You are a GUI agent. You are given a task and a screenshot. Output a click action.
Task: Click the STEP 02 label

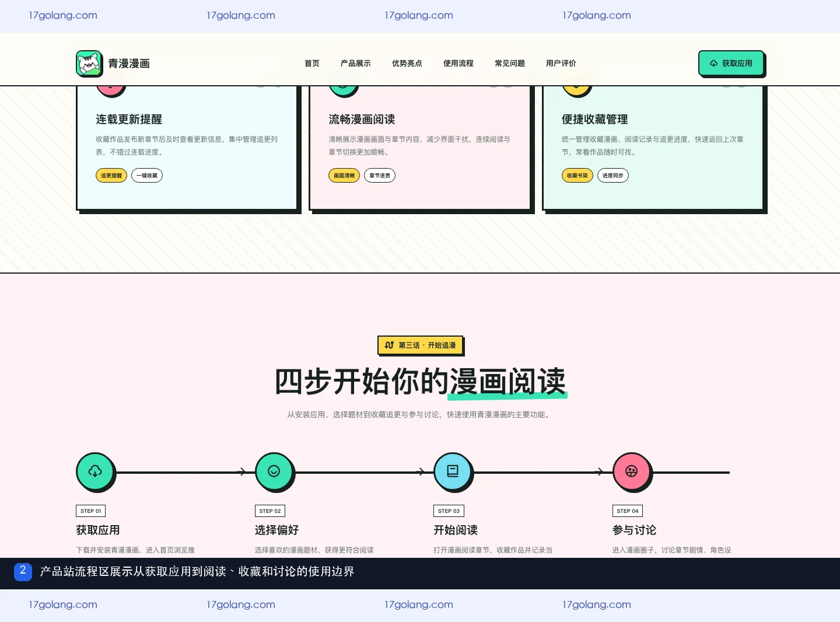270,511
